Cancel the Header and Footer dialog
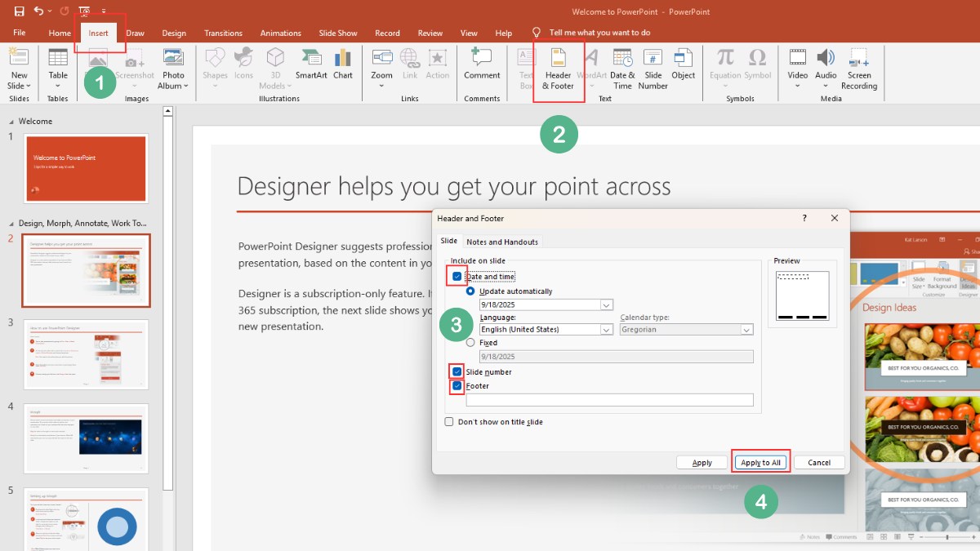980x551 pixels. 819,461
